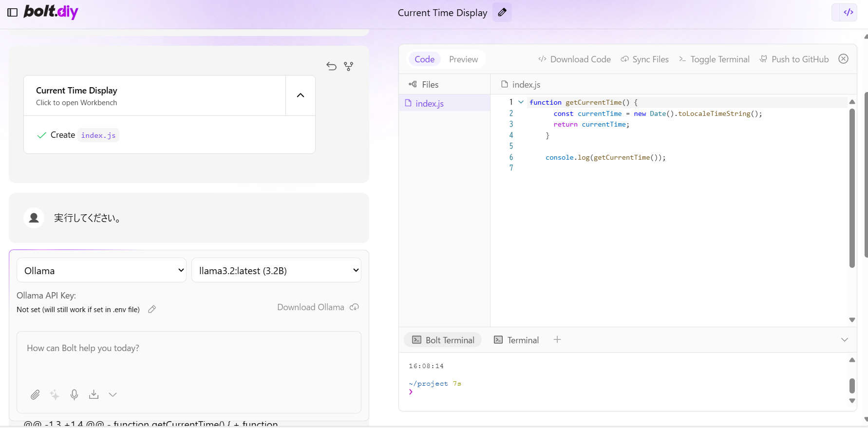Image resolution: width=868 pixels, height=428 pixels.
Task: Click the editor scroll-up arrow
Action: [x=852, y=102]
